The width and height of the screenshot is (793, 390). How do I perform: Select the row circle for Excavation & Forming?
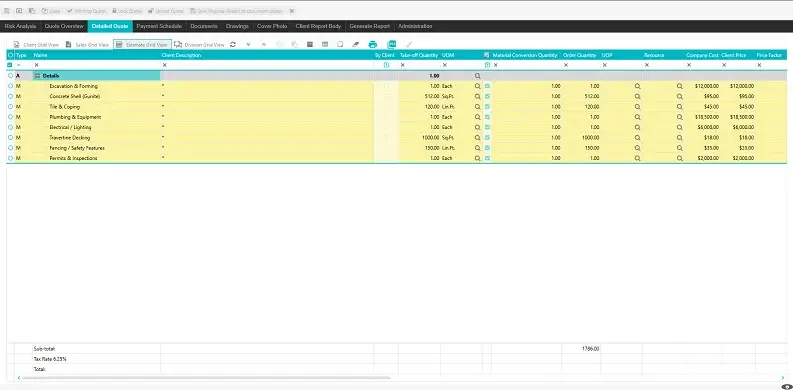(x=11, y=86)
